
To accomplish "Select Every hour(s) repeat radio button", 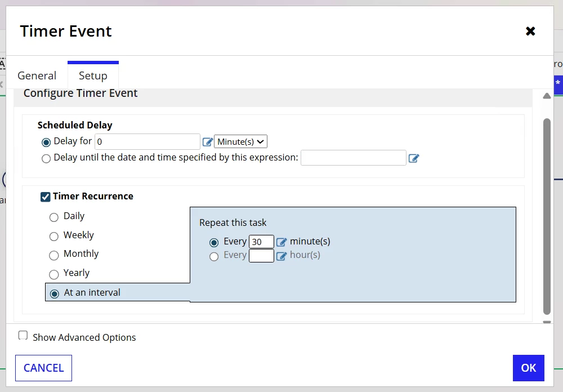I will point(214,256).
